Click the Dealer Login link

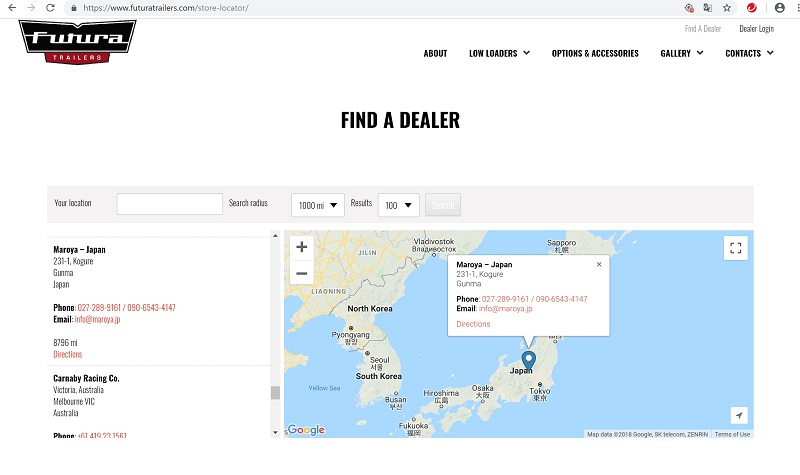tap(757, 29)
